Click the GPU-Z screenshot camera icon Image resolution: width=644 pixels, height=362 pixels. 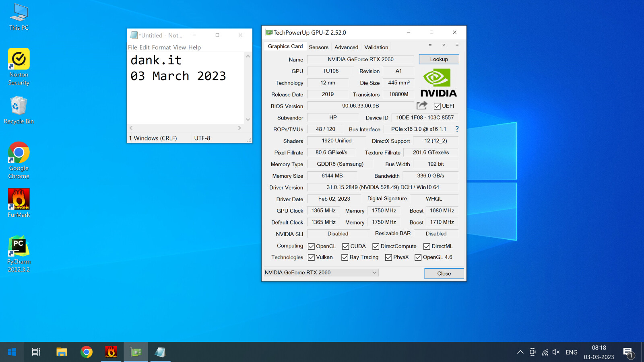[430, 45]
